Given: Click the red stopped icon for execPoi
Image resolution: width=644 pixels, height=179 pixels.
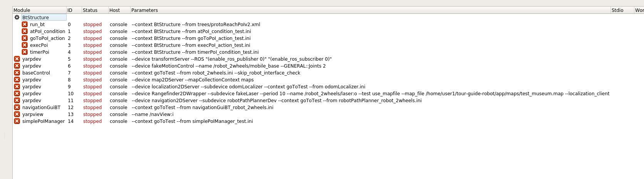Looking at the screenshot, I should click(x=25, y=45).
